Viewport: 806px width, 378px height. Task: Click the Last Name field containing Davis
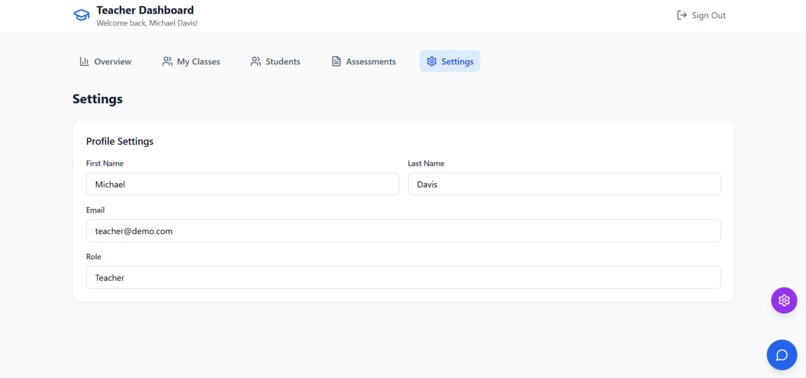pos(564,184)
